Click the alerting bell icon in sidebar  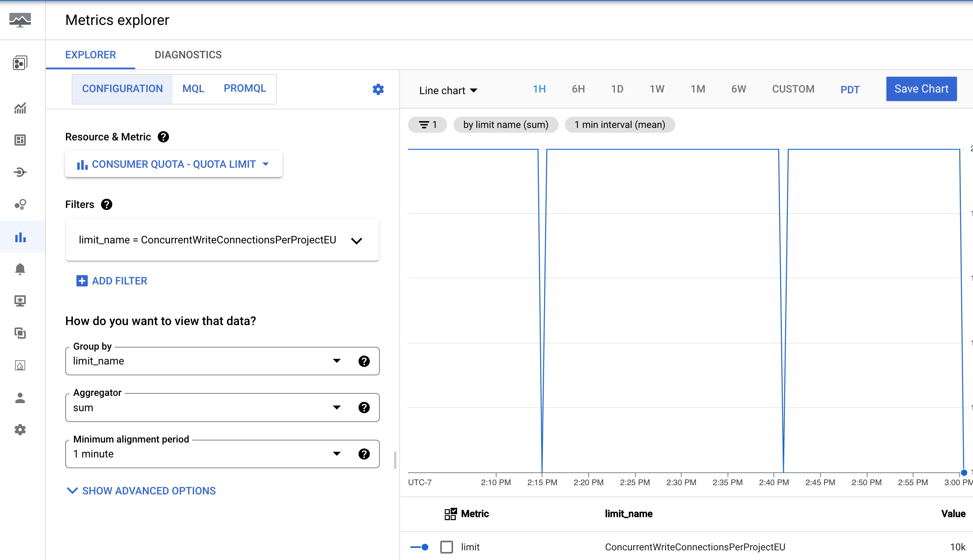pos(20,269)
